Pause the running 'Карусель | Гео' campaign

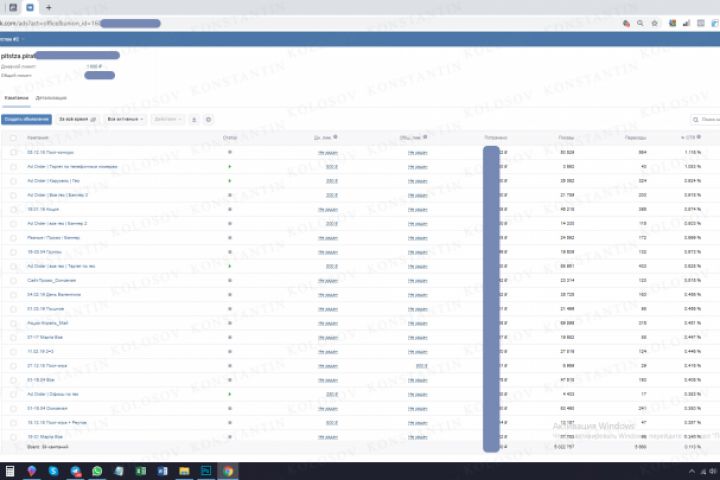point(230,181)
